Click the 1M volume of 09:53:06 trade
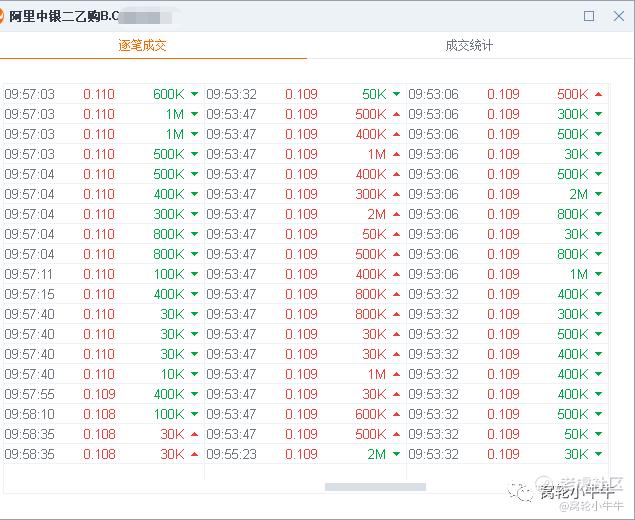Viewport: 635px width, 520px height. click(x=579, y=275)
